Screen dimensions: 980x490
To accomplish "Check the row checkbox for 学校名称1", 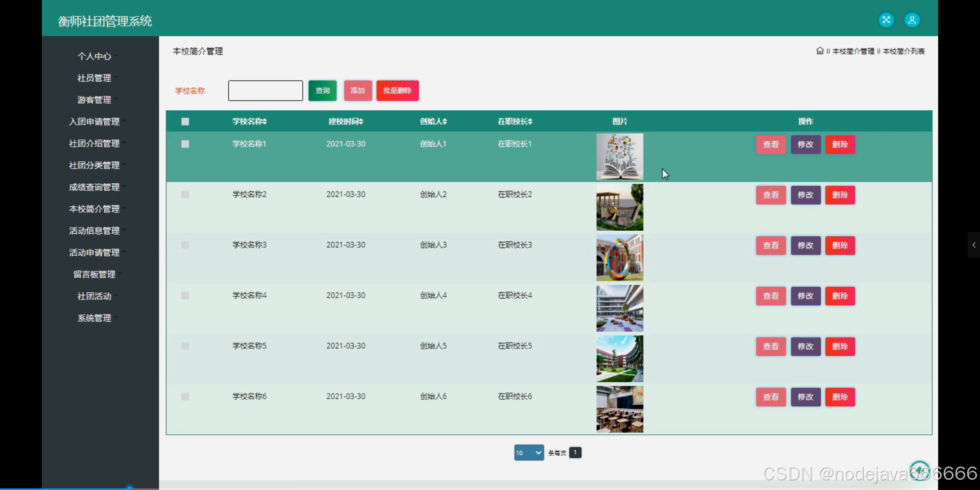I will tap(185, 144).
